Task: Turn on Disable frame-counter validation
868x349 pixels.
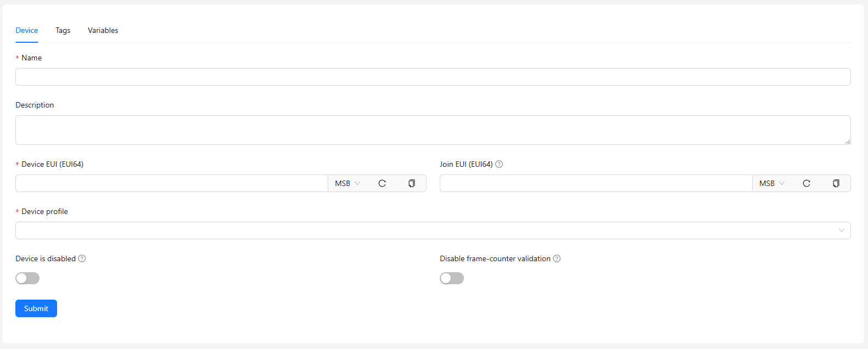Action: pos(451,278)
